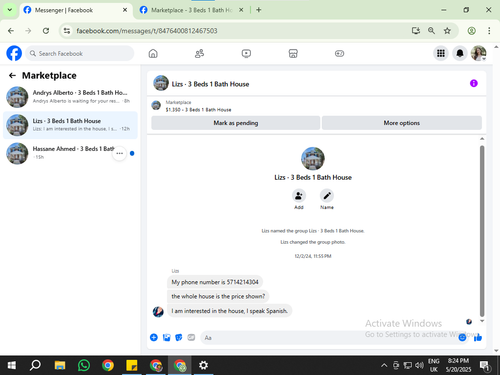
Task: Choose a sticker icon in composer
Action: [x=179, y=338]
